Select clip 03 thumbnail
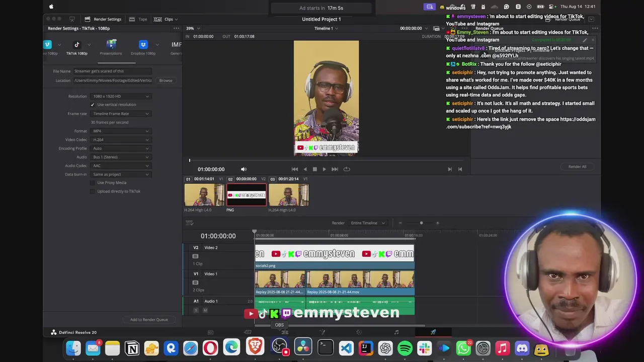The image size is (644, 362). click(288, 195)
